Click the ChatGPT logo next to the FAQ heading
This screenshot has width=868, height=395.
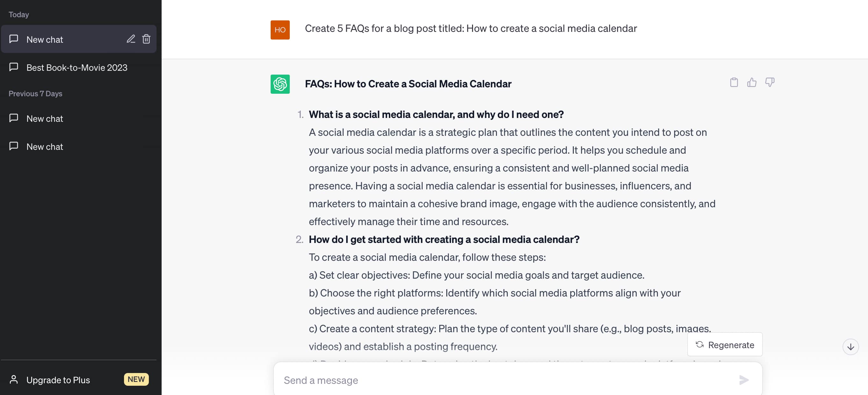280,84
